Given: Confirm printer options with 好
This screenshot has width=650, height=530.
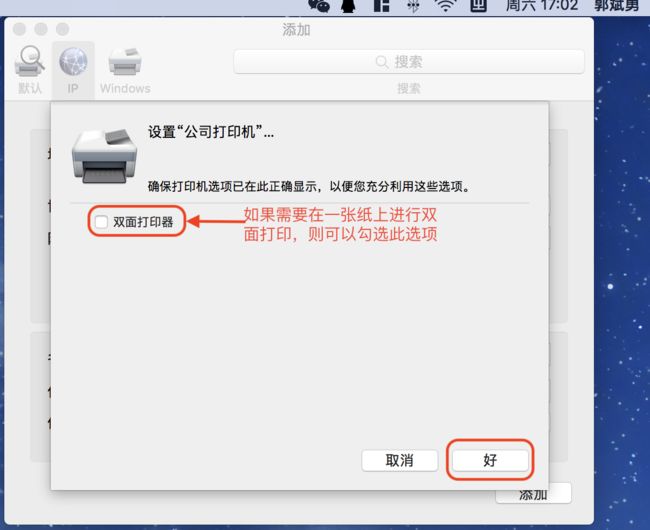Looking at the screenshot, I should click(490, 460).
